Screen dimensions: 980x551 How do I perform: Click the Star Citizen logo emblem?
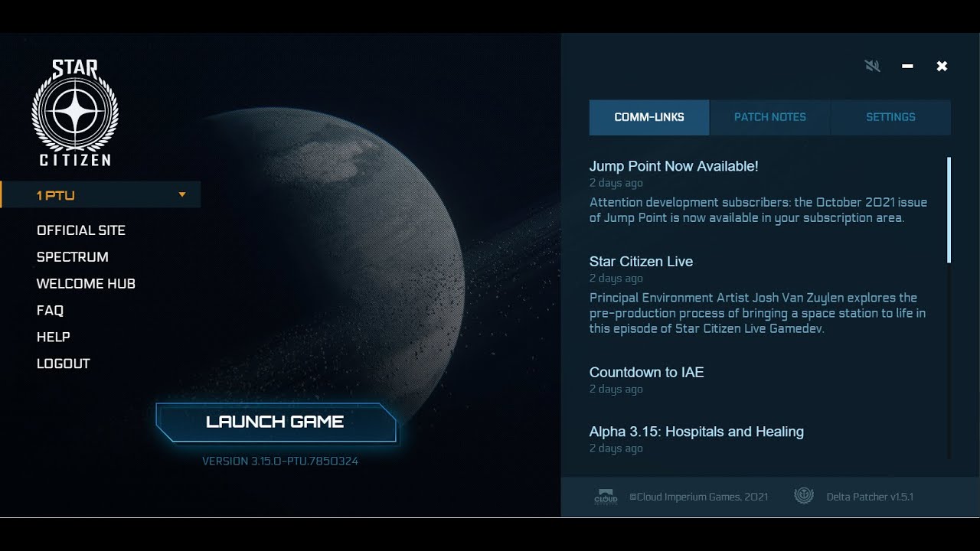pos(75,112)
